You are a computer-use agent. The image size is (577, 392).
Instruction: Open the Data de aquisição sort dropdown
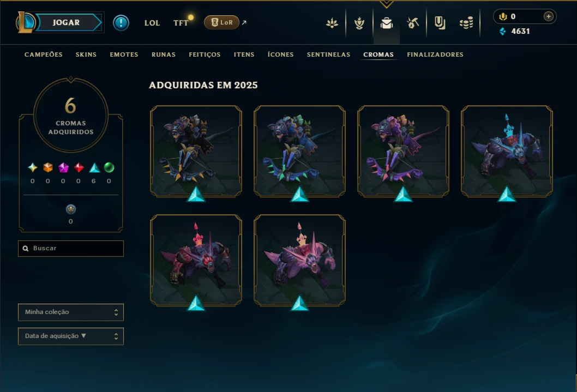(x=71, y=336)
